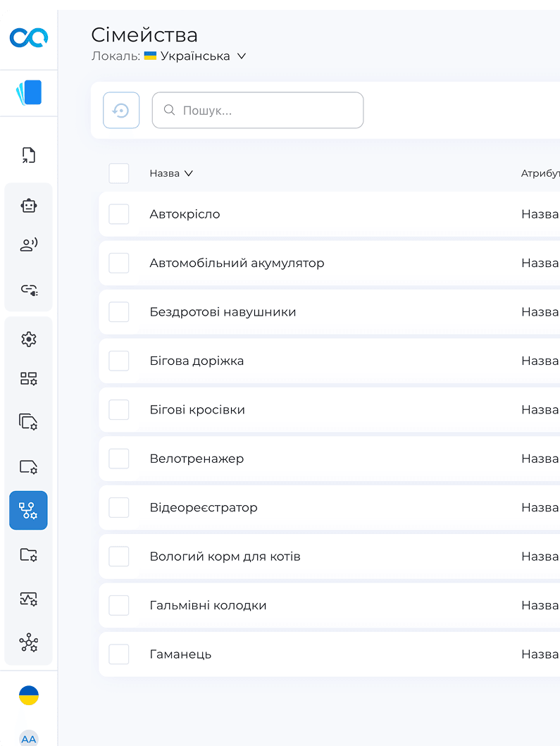This screenshot has height=746, width=560.
Task: Sort by Назва column header
Action: 171,173
